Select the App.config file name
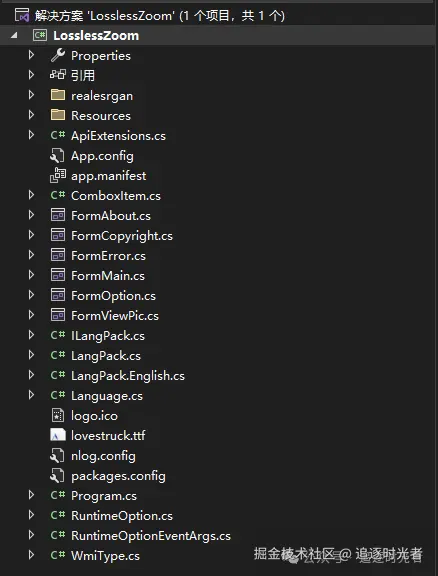The image size is (438, 576). [103, 156]
